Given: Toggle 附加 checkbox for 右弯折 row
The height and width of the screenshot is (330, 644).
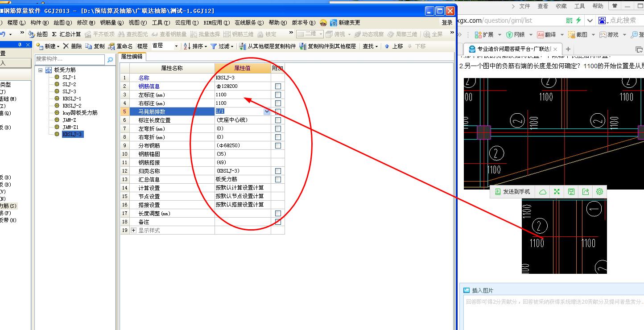Looking at the screenshot, I should pyautogui.click(x=278, y=137).
